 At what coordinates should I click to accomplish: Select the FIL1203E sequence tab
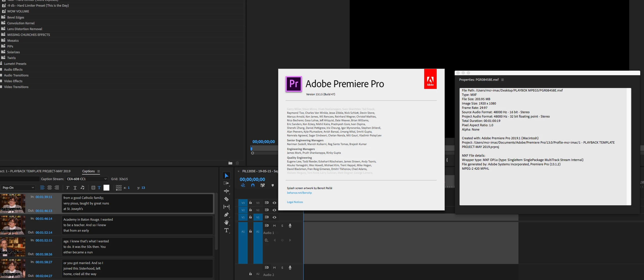(x=260, y=171)
